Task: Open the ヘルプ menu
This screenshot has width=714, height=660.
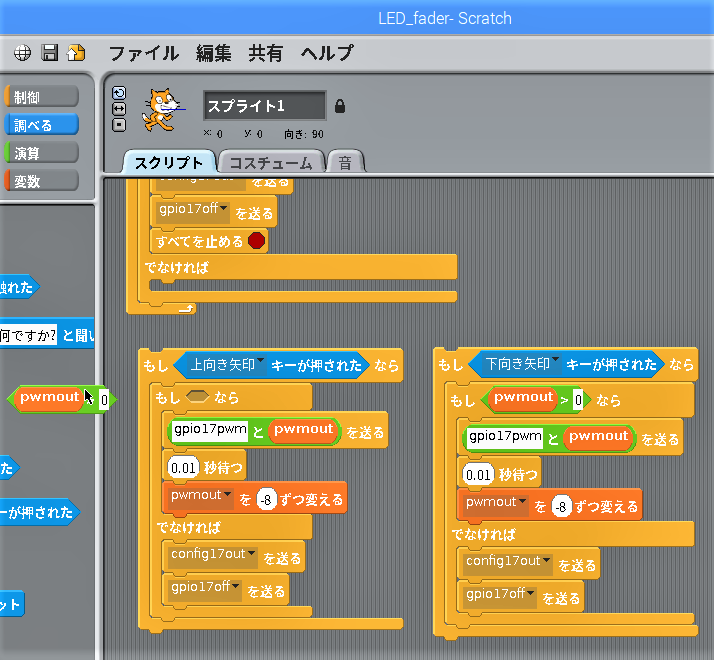Action: (x=326, y=53)
